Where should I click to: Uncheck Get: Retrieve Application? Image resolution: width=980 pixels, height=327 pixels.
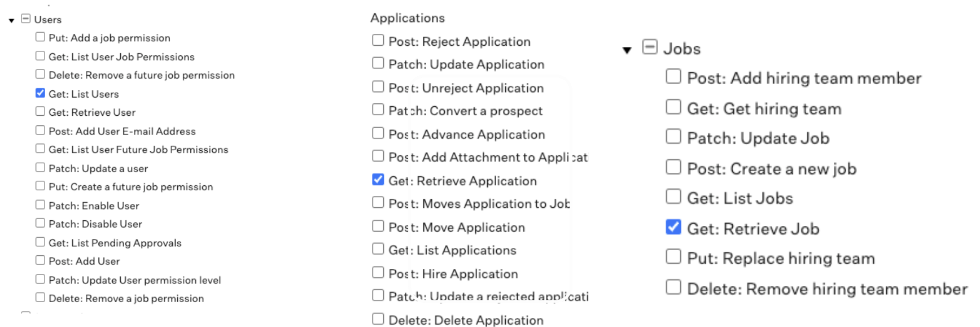point(378,180)
